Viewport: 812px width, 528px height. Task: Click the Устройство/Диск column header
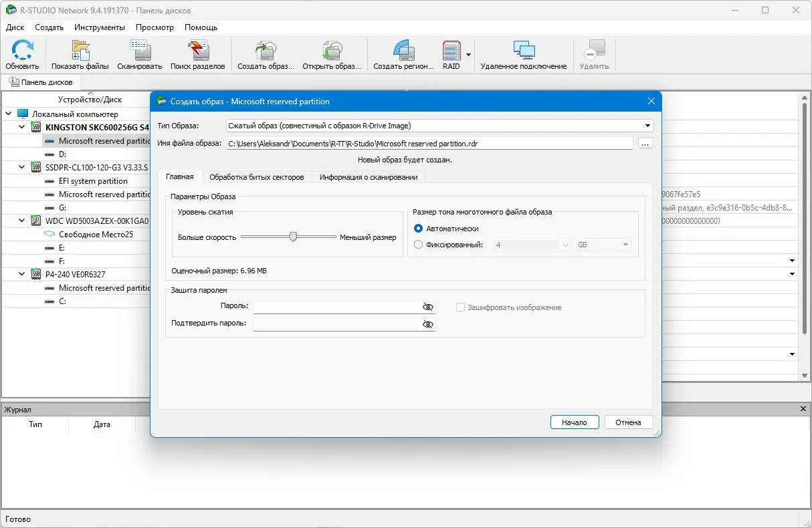pos(90,100)
